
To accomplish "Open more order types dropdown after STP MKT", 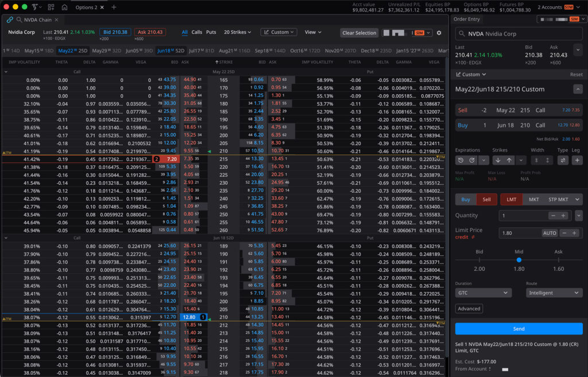I will 577,199.
